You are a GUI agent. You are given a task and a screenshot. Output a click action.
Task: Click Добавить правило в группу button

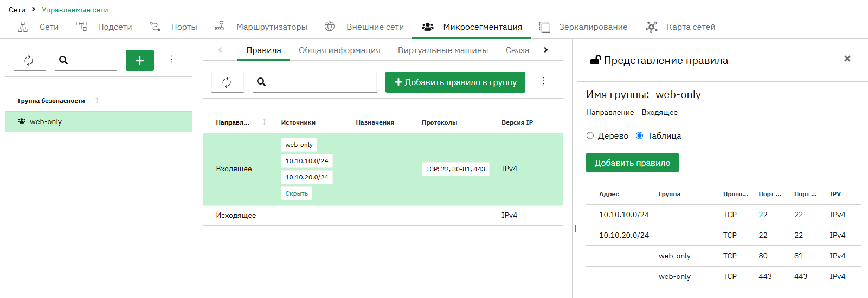coord(455,82)
